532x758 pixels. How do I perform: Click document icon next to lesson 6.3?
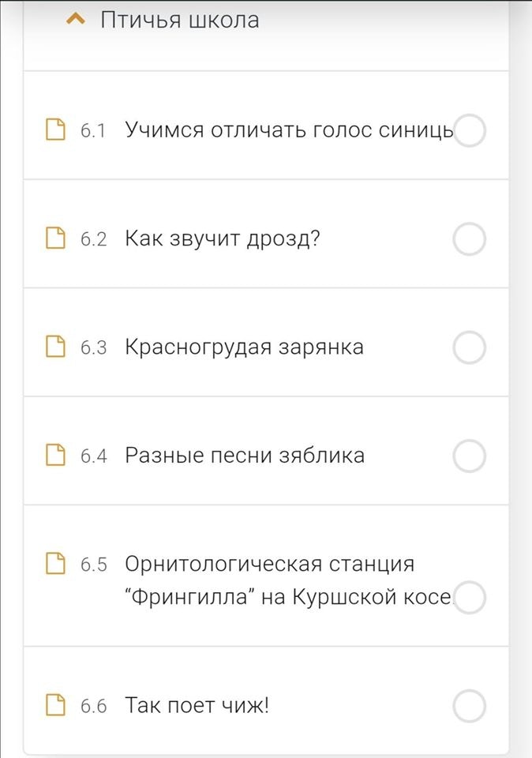click(x=55, y=347)
